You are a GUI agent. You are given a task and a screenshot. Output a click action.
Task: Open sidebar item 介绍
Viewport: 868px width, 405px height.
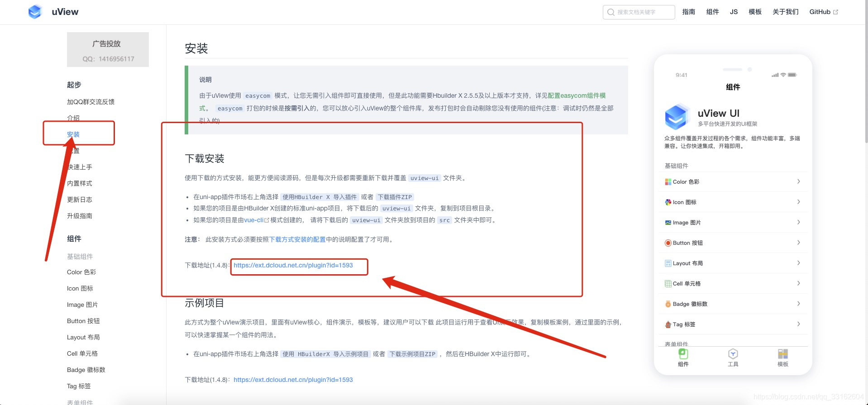(73, 118)
